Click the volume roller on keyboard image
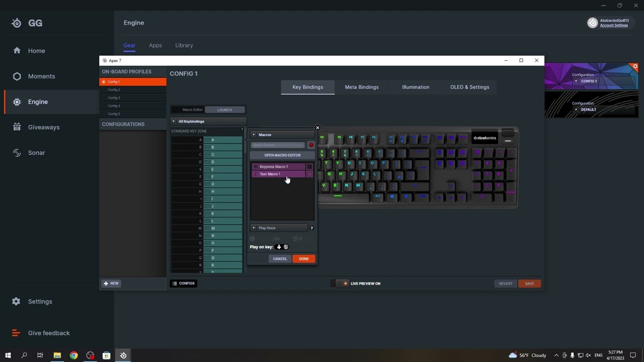The image size is (644, 362). 508,133
